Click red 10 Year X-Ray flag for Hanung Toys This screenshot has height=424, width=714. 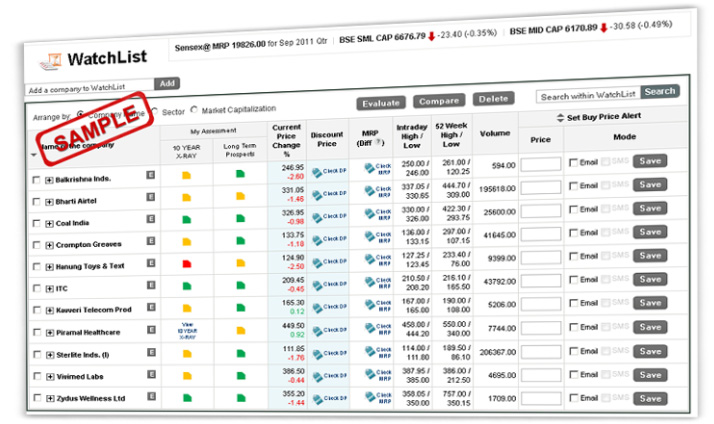point(187,264)
